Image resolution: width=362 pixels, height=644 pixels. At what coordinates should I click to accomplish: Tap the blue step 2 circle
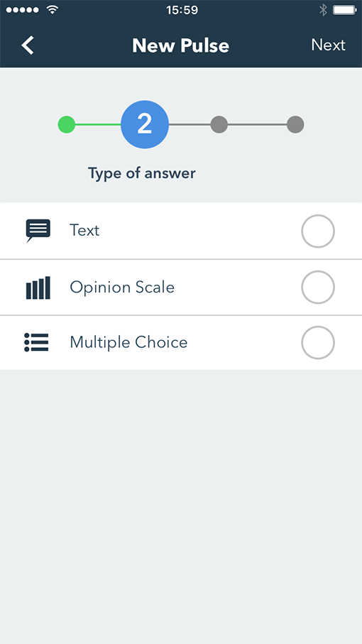[145, 124]
